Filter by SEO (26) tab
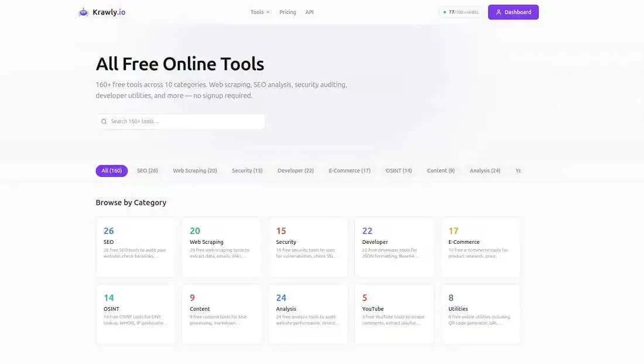This screenshot has height=364, width=644. tap(148, 171)
